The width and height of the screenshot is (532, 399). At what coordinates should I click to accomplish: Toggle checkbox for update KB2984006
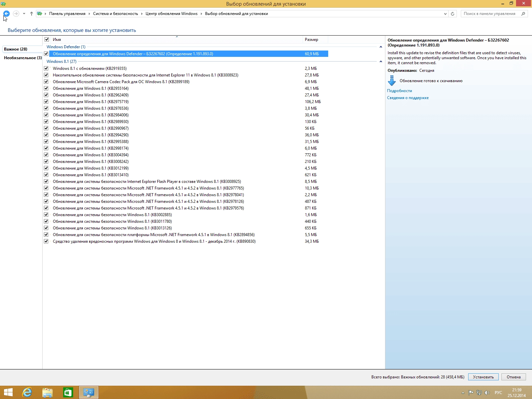pyautogui.click(x=46, y=115)
